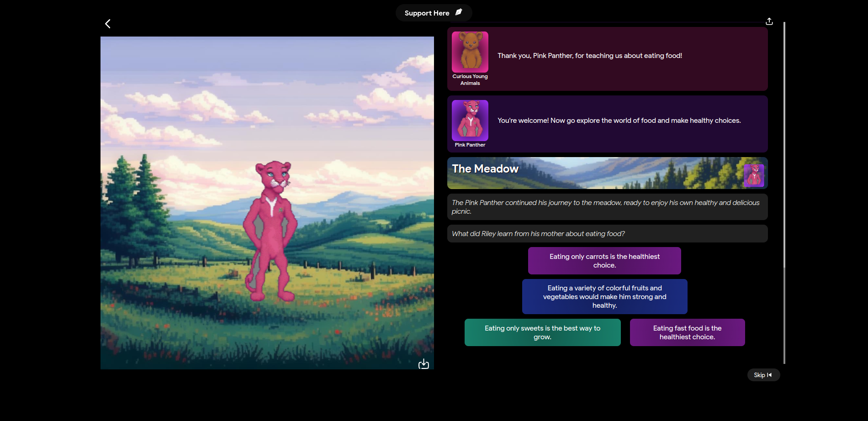Download the scene image via download icon
This screenshot has height=421, width=868.
pyautogui.click(x=423, y=364)
